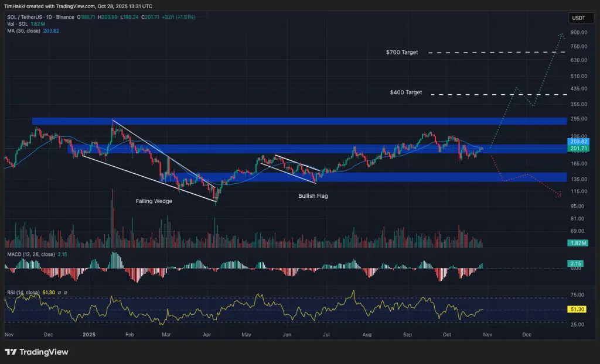600x364 pixels.
Task: Click the 1.82 M volume label
Action: coord(578,243)
